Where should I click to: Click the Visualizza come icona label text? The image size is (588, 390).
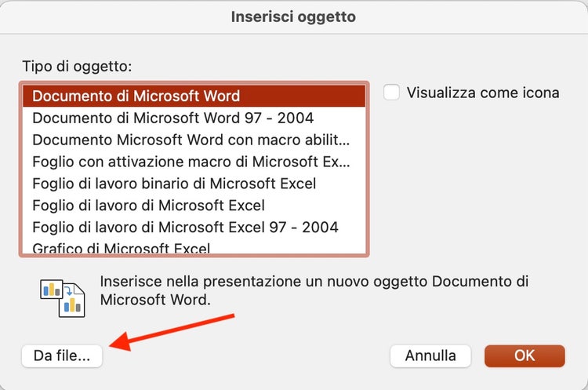click(x=483, y=93)
